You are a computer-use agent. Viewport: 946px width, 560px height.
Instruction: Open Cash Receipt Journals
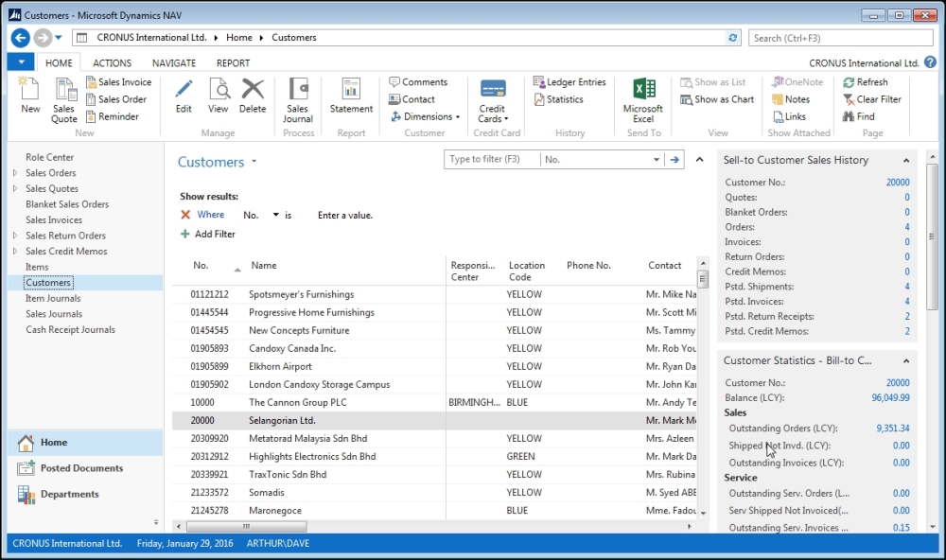[70, 329]
